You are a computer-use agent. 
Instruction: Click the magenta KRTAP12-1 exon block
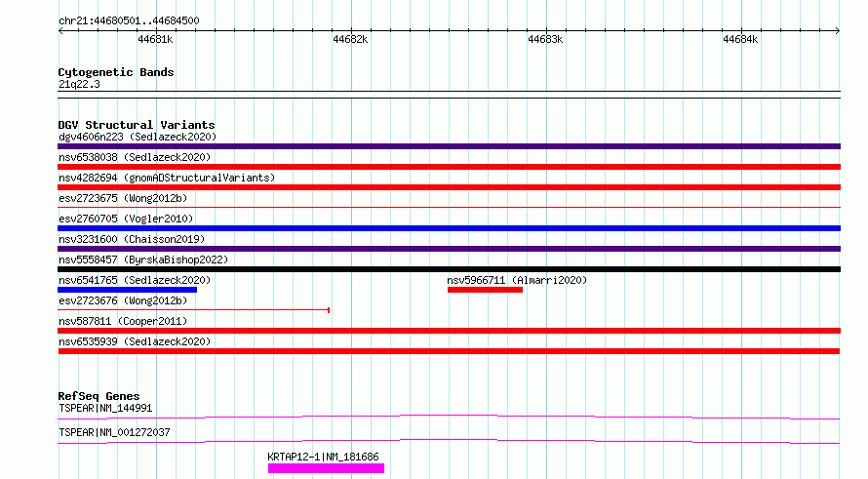(x=326, y=468)
